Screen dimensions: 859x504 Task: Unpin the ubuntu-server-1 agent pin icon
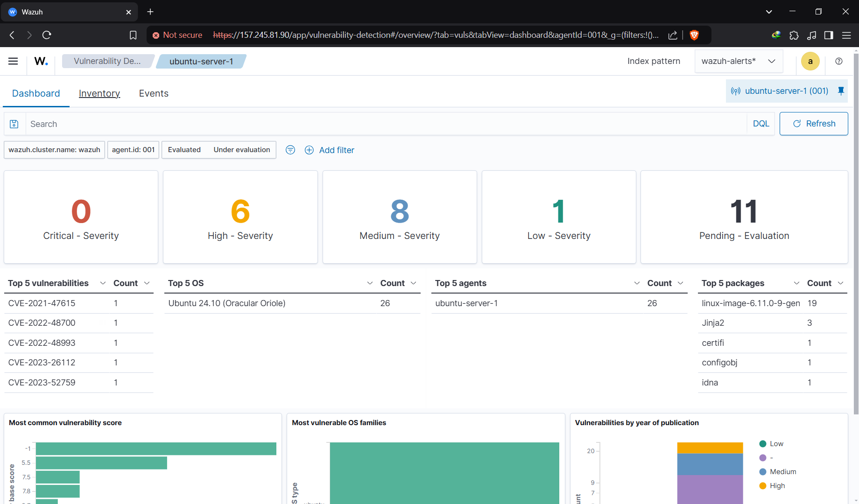841,91
